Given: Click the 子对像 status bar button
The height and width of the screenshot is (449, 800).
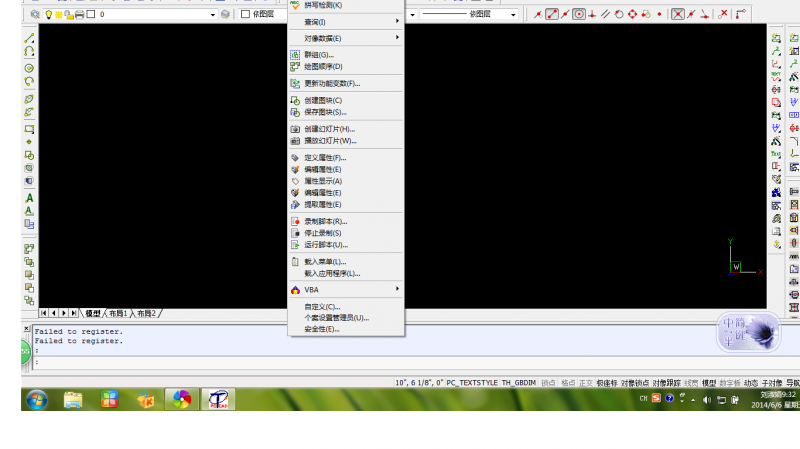Looking at the screenshot, I should pos(772,383).
